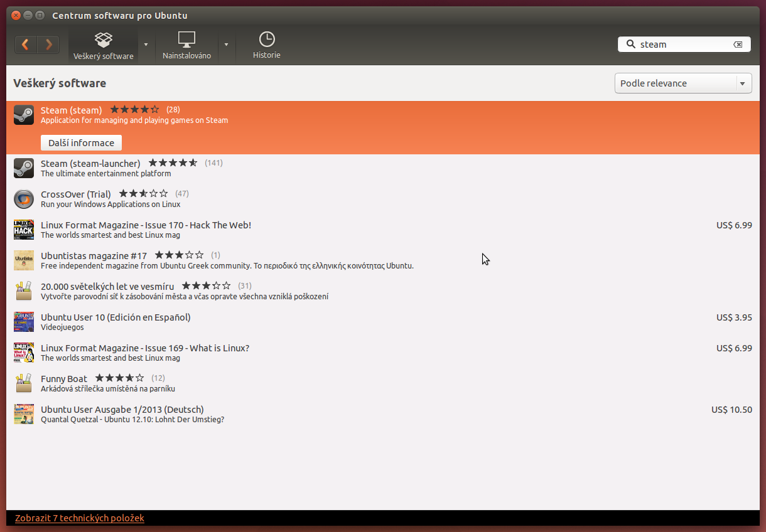Select Linux Format Magazine Issue 169 title

click(x=145, y=348)
